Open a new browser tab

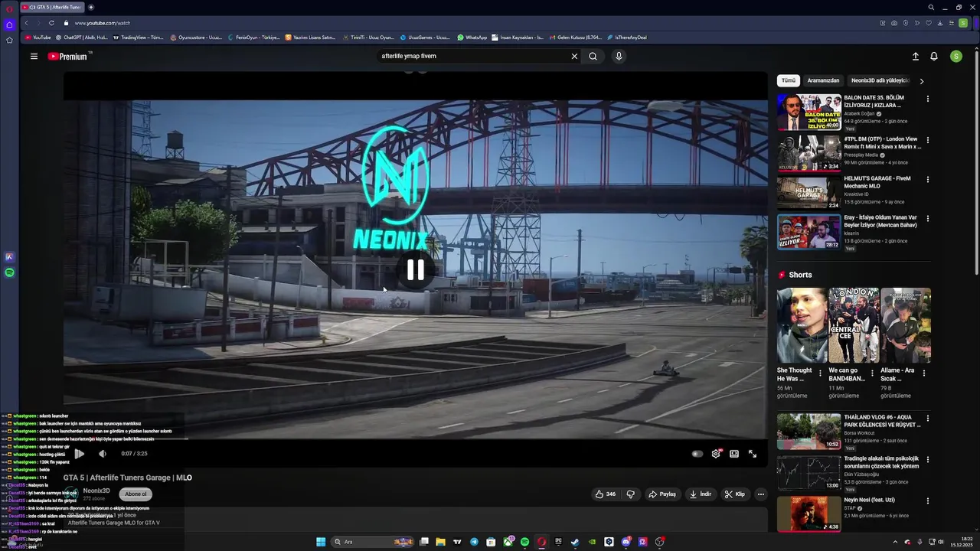(91, 7)
